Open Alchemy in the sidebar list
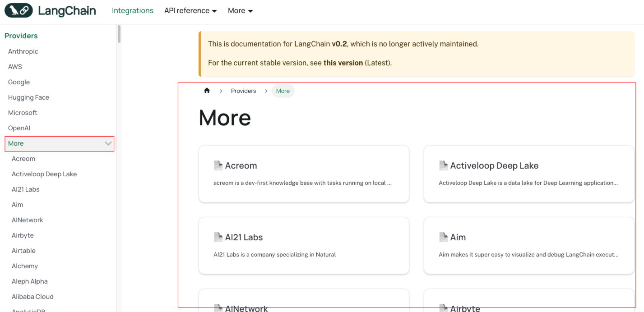Viewport: 644px width, 312px height. point(25,266)
